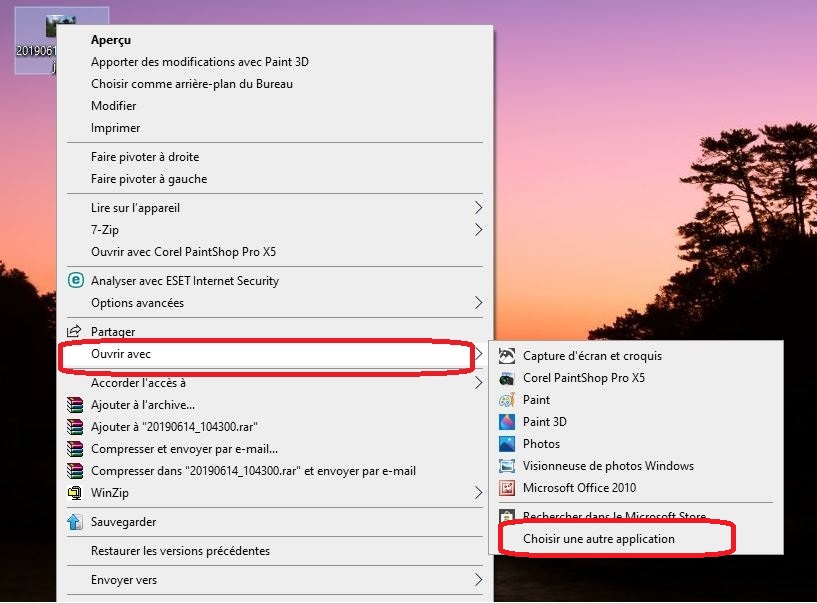Open the Lire sur l'appareil entry
Image resolution: width=817 pixels, height=604 pixels.
(275, 207)
